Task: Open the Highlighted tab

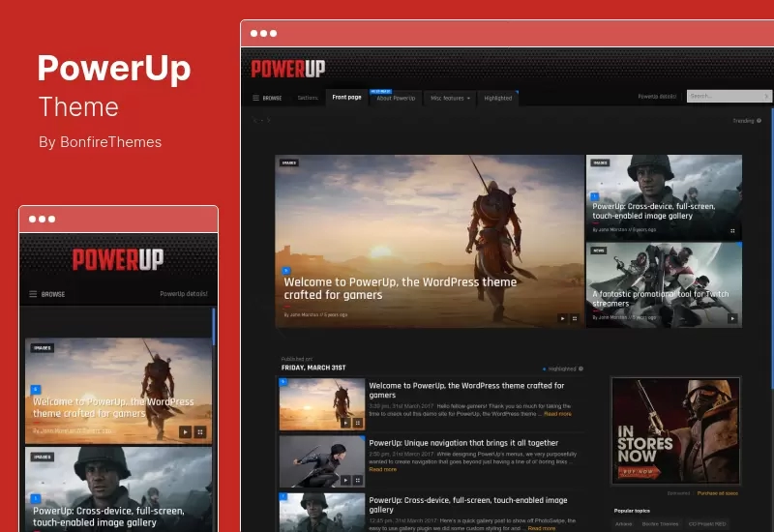Action: pyautogui.click(x=498, y=99)
